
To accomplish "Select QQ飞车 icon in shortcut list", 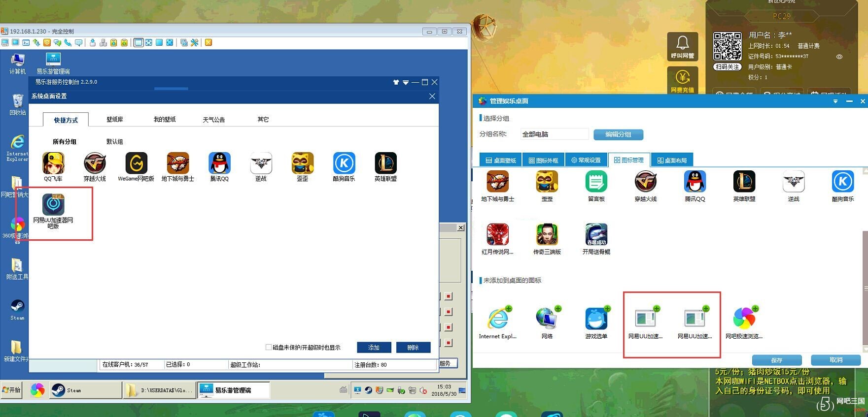I will click(53, 163).
